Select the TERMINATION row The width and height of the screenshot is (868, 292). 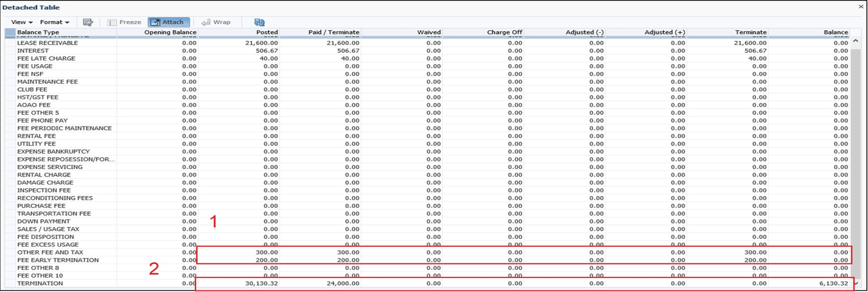(427, 284)
